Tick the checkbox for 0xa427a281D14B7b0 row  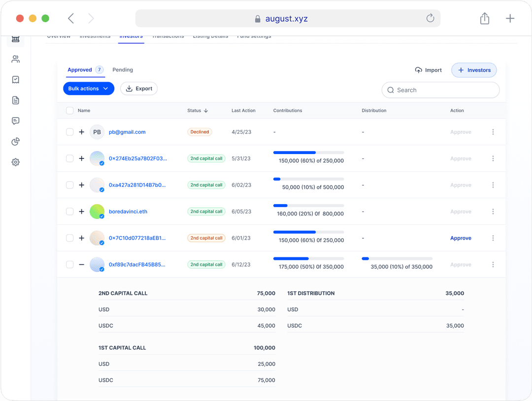coord(70,185)
